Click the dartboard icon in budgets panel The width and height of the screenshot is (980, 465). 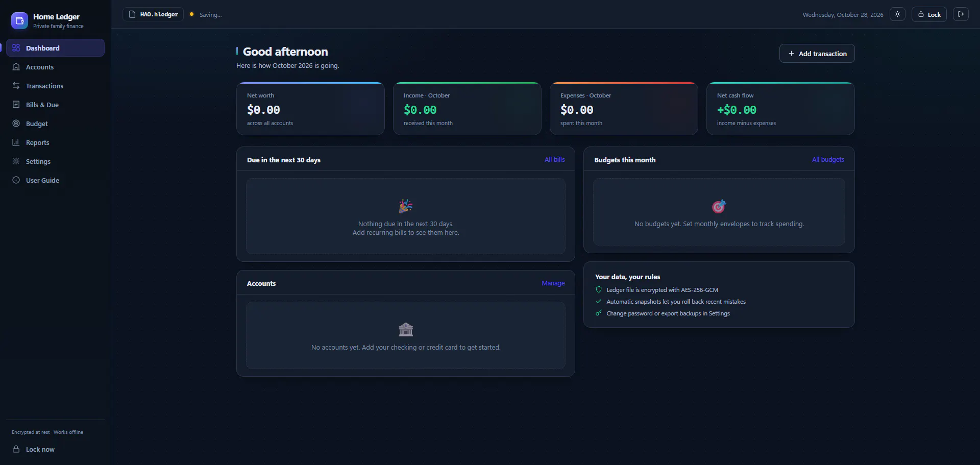coord(719,206)
